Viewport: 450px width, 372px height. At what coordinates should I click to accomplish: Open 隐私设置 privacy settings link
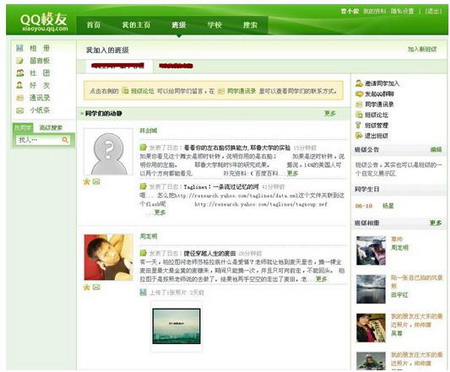coord(402,11)
